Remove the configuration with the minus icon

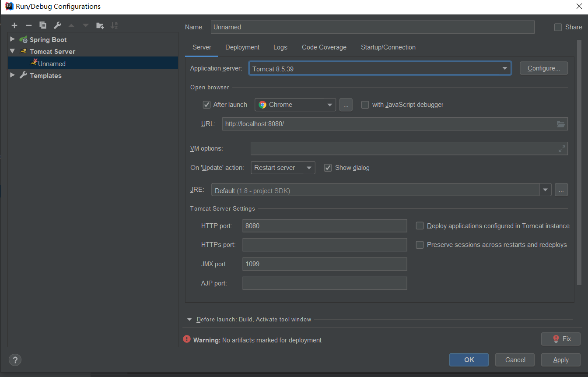(x=28, y=25)
